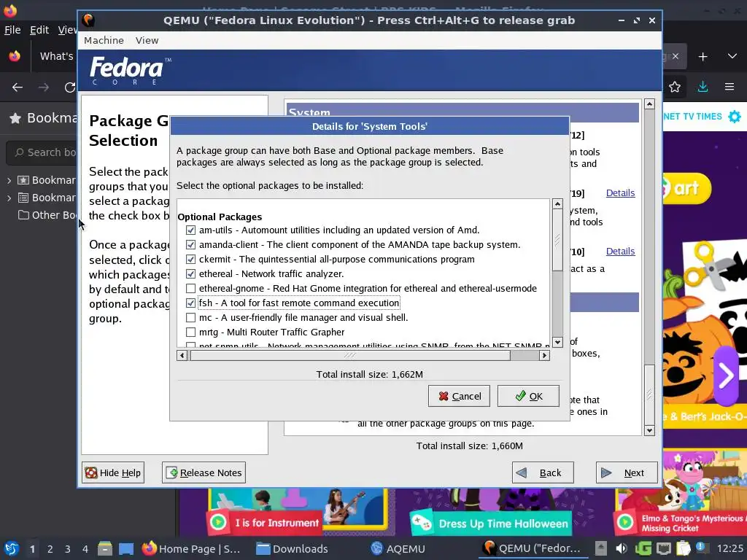Toggle the ckermit package checkbox
The height and width of the screenshot is (560, 747).
(190, 260)
